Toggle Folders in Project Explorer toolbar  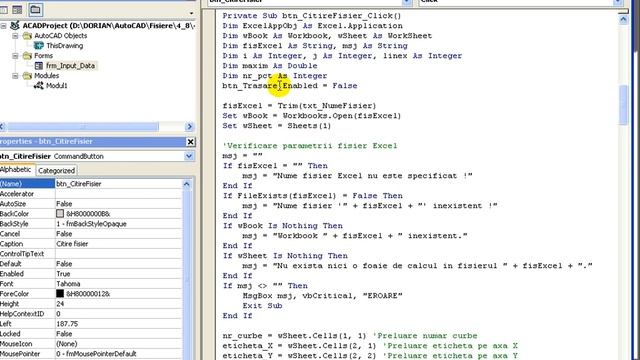[x=35, y=9]
